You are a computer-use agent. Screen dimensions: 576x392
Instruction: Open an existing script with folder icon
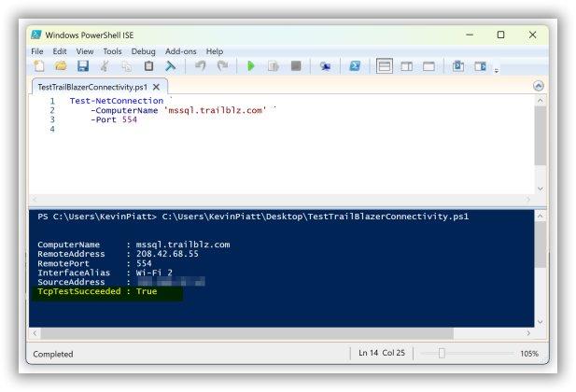61,66
